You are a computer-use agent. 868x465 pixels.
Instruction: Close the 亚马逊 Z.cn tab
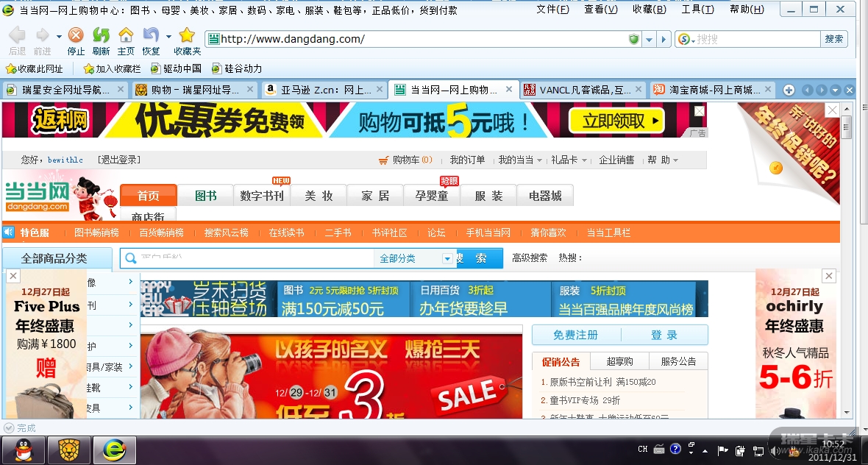coord(380,89)
